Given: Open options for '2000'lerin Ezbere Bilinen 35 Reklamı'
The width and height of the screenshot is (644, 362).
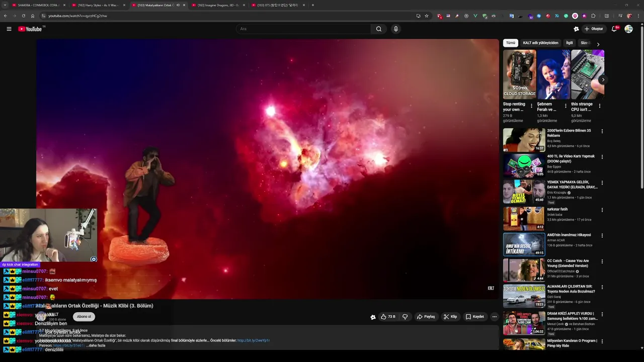Looking at the screenshot, I should [602, 131].
